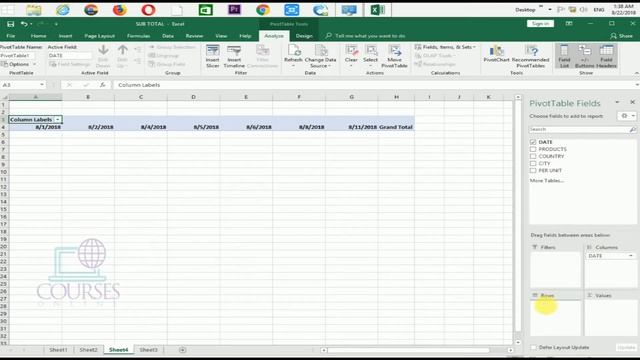Image resolution: width=640 pixels, height=360 pixels.
Task: Click scroll down arrow of worksheet
Action: [x=518, y=342]
